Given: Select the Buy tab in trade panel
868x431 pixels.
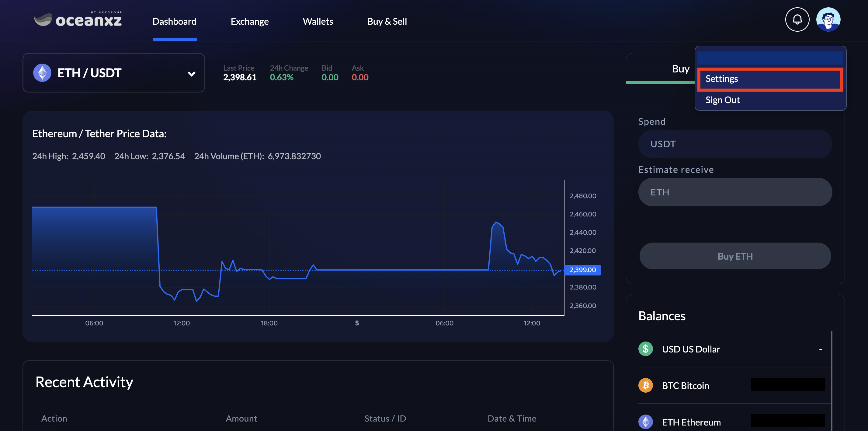Looking at the screenshot, I should click(x=680, y=69).
